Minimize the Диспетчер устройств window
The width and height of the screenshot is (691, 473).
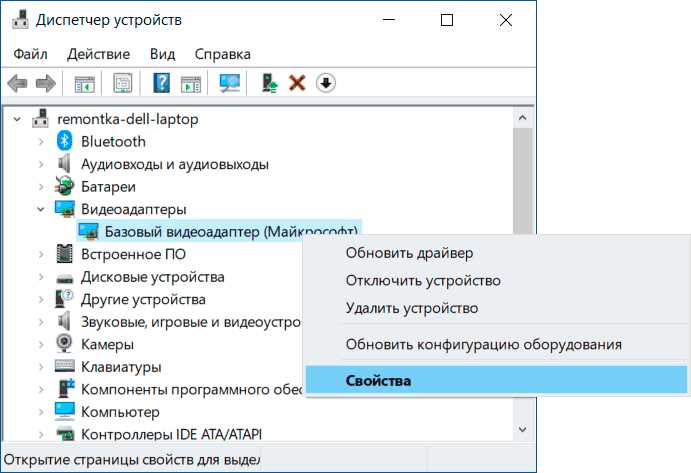[389, 20]
